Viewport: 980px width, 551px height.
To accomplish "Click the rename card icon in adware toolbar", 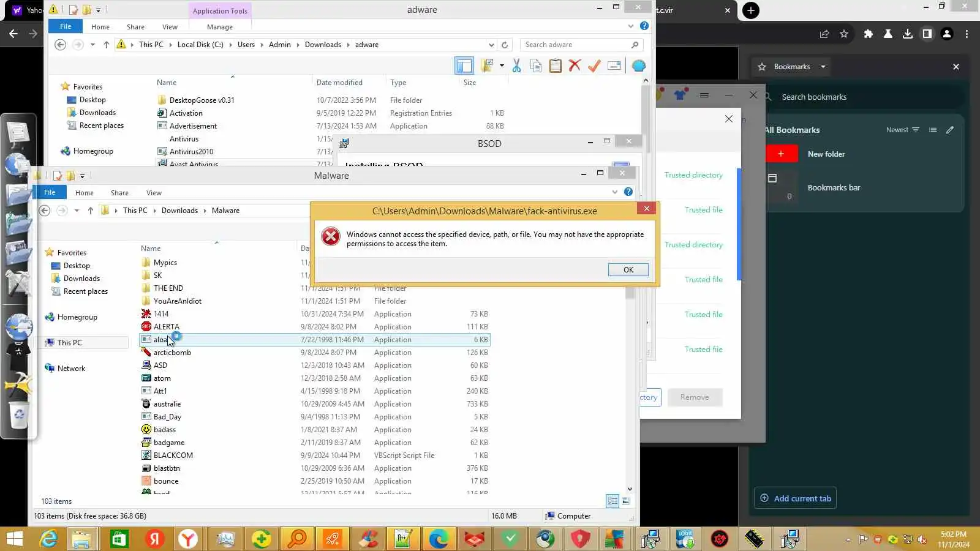I will (x=614, y=66).
